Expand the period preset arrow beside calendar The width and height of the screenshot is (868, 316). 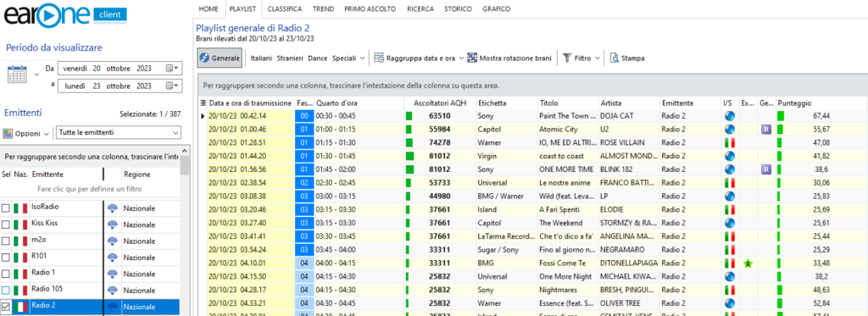(36, 75)
